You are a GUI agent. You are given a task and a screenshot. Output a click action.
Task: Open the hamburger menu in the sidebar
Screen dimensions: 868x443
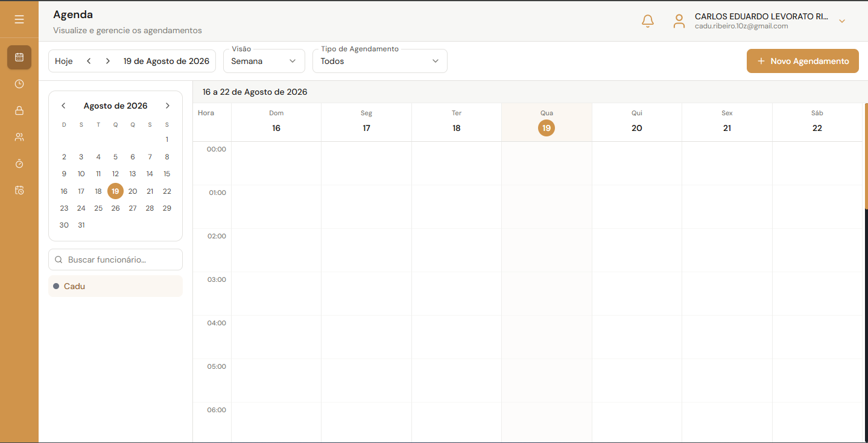click(x=19, y=19)
